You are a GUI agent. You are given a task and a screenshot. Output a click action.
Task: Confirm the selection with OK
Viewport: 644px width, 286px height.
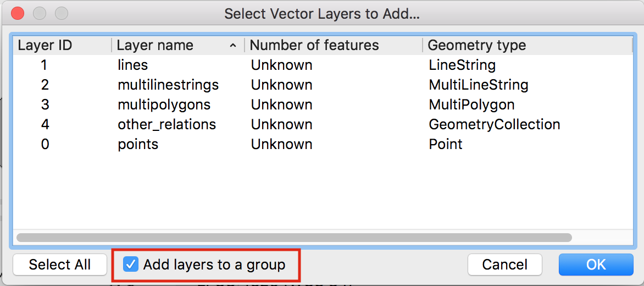(596, 265)
